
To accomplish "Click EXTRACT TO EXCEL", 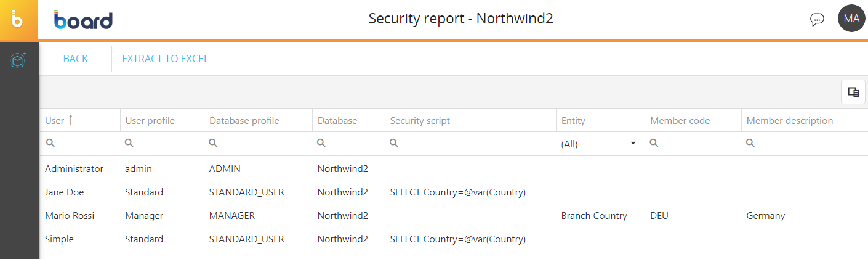I will pos(165,59).
